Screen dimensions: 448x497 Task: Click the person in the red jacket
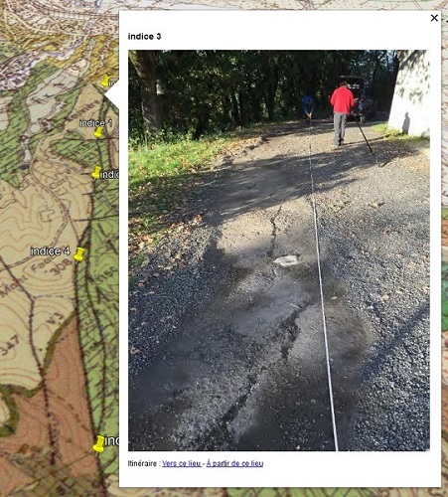341,113
